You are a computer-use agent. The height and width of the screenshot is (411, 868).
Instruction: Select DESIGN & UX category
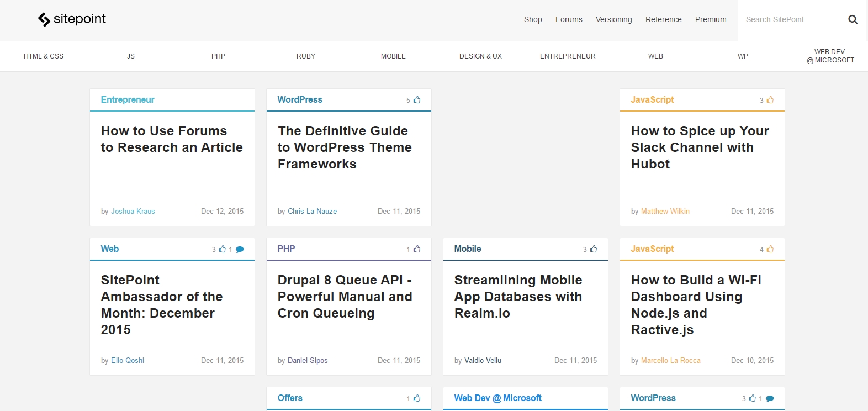point(480,56)
